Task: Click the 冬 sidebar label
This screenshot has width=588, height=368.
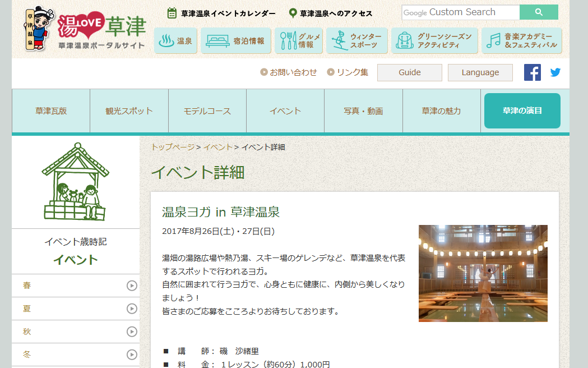Action: pyautogui.click(x=26, y=355)
